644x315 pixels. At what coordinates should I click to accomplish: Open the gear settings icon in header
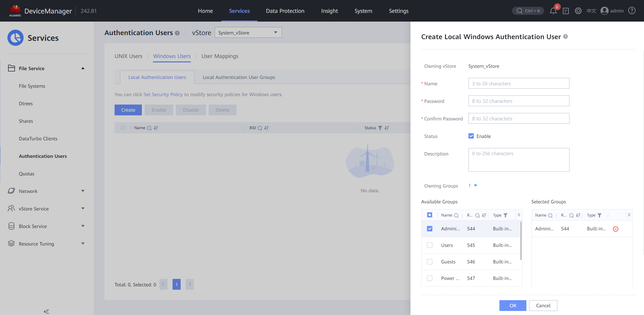tap(578, 11)
